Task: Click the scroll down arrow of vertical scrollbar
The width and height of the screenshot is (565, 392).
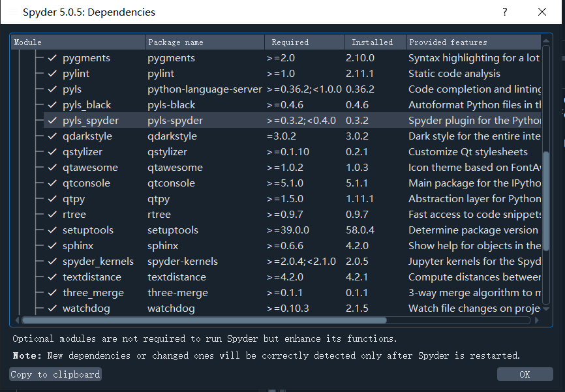Action: [546, 309]
